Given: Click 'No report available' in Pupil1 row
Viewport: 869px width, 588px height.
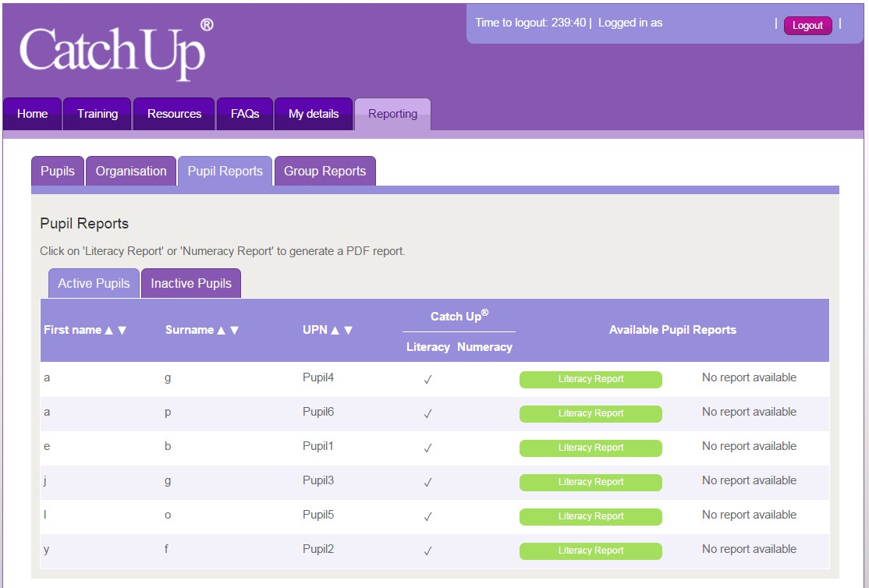Looking at the screenshot, I should point(750,446).
